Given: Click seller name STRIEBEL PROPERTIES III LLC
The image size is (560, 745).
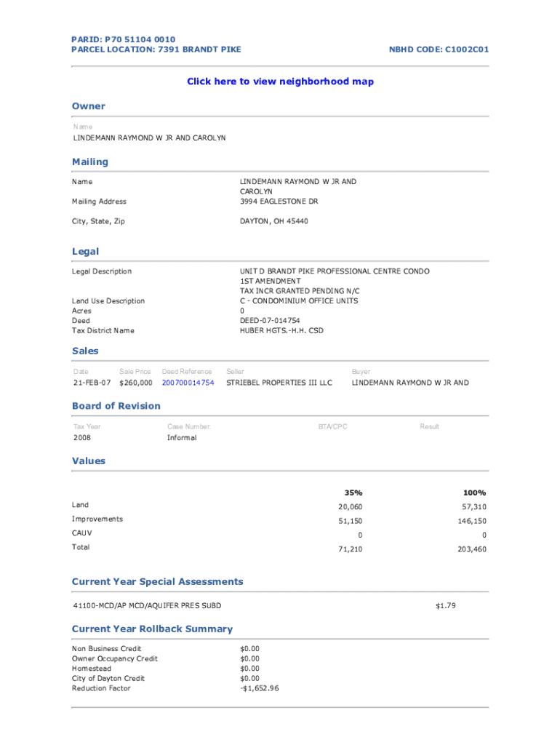Looking at the screenshot, I should click(x=279, y=383).
